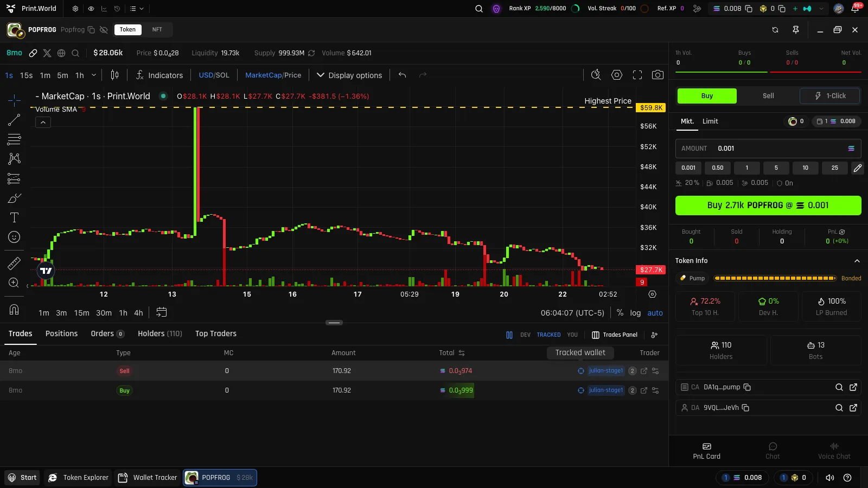Edit the preset buy amounts
Image resolution: width=868 pixels, height=488 pixels.
[857, 168]
